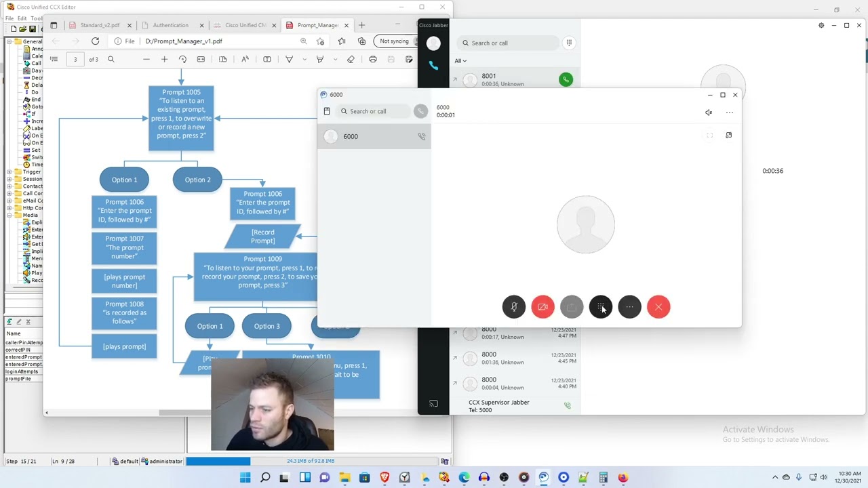
Task: Open File Explorer from the taskbar
Action: coord(344,478)
